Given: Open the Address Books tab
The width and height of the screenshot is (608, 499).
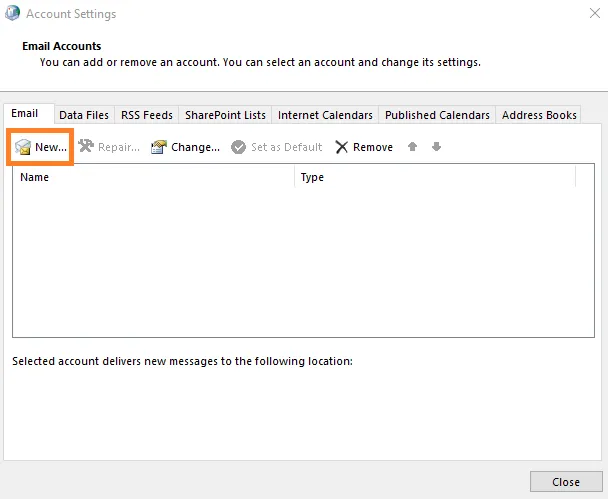Looking at the screenshot, I should (x=539, y=115).
